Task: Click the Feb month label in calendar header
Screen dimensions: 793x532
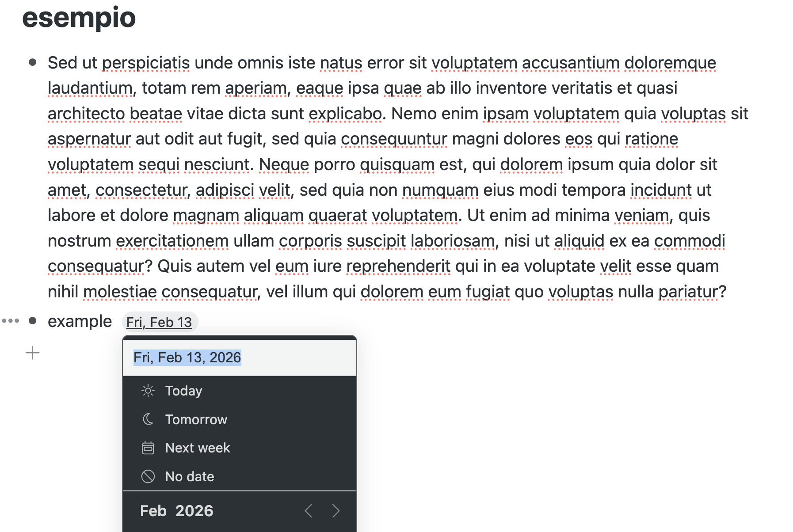Action: pyautogui.click(x=153, y=511)
